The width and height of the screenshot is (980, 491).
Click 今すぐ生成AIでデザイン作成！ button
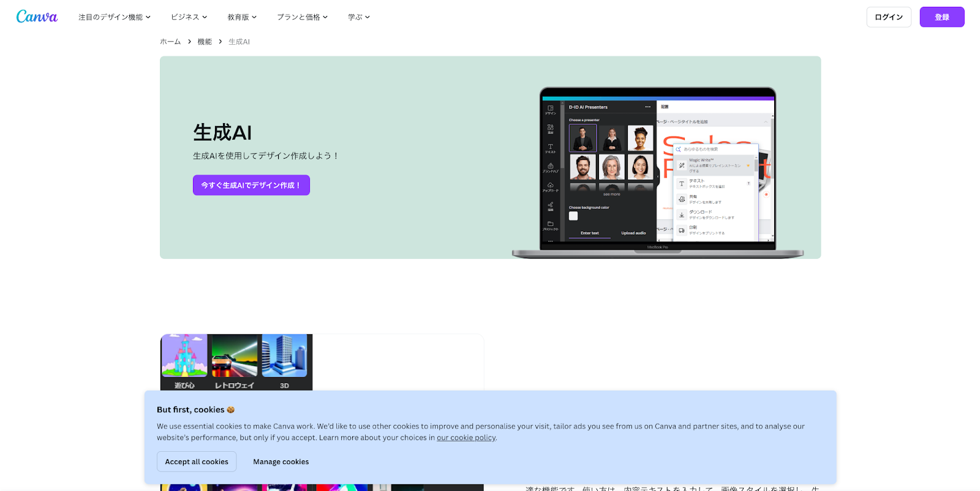click(x=251, y=185)
